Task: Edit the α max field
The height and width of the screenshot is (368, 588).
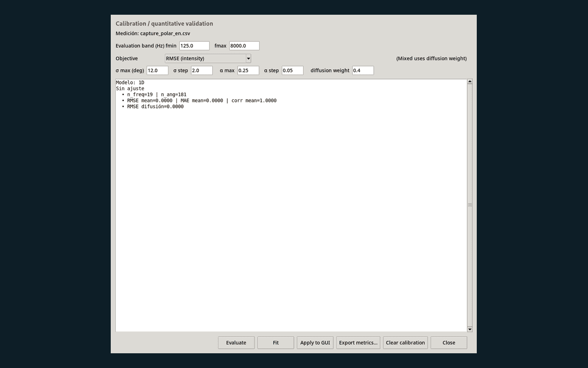Action: pyautogui.click(x=248, y=70)
